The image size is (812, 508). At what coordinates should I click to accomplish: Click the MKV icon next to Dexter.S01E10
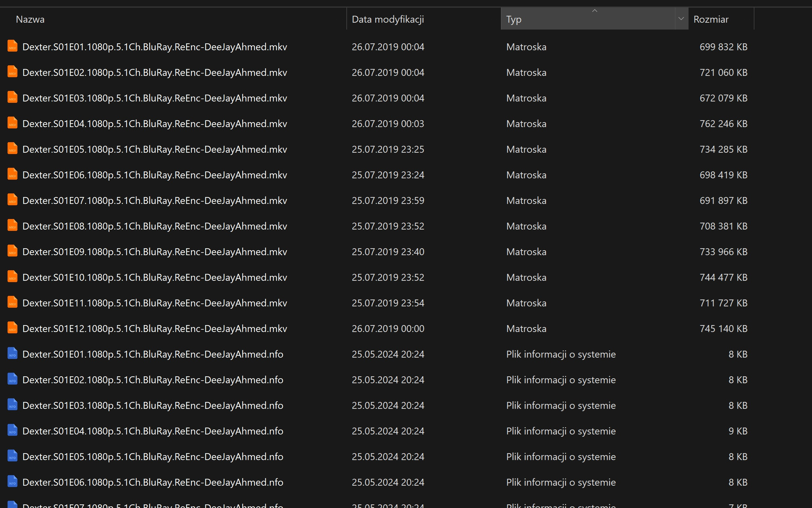click(x=12, y=276)
